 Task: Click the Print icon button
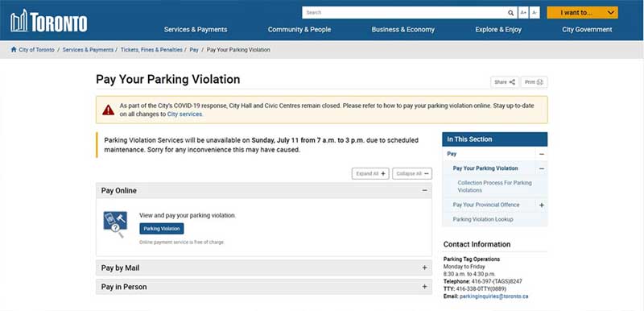(x=534, y=82)
